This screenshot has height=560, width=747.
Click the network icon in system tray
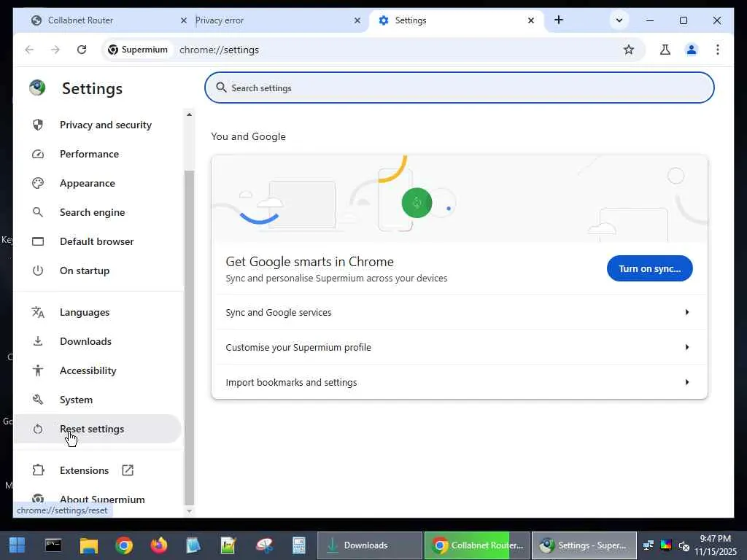click(x=648, y=545)
